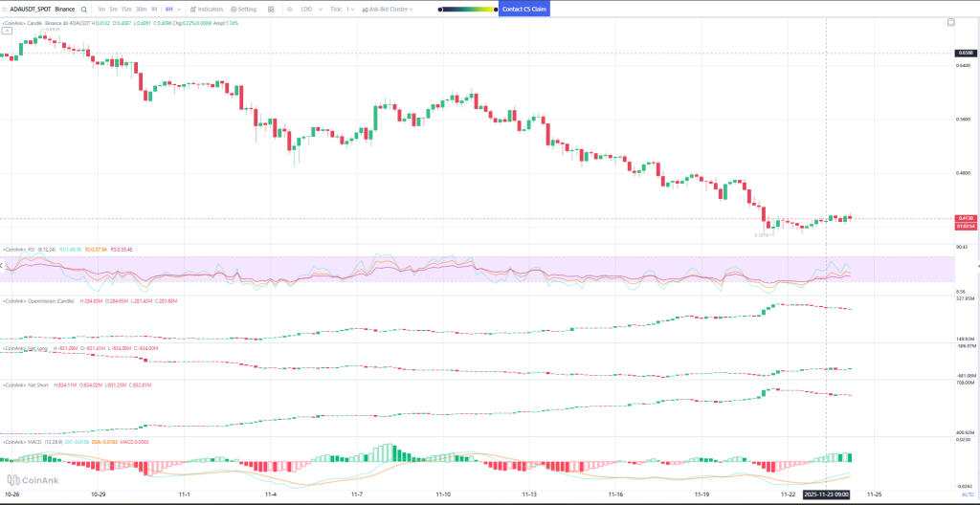The image size is (980, 505).
Task: Click the grid layout icon
Action: pos(272,9)
